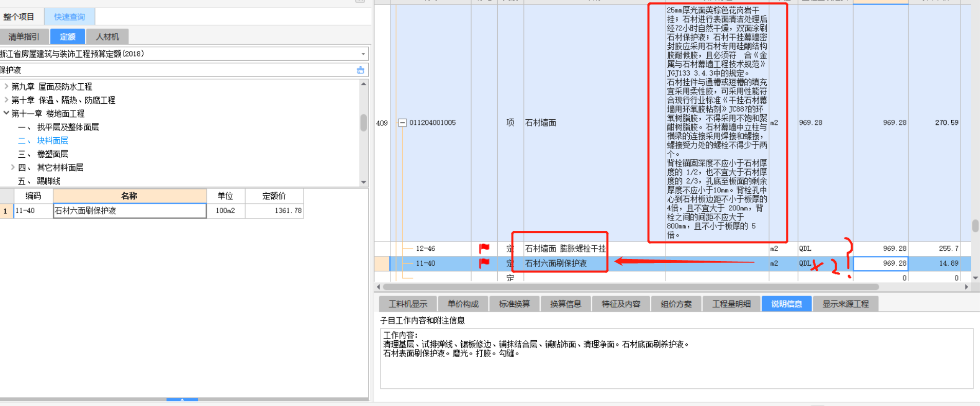Click the panel collapse handle at bottom left
980x406 pixels.
[x=182, y=399]
